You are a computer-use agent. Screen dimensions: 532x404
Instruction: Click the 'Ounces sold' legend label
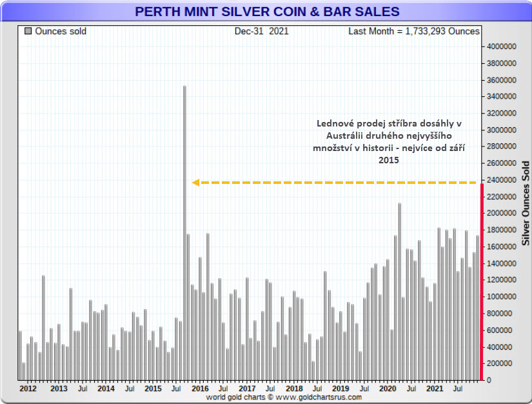click(x=61, y=31)
